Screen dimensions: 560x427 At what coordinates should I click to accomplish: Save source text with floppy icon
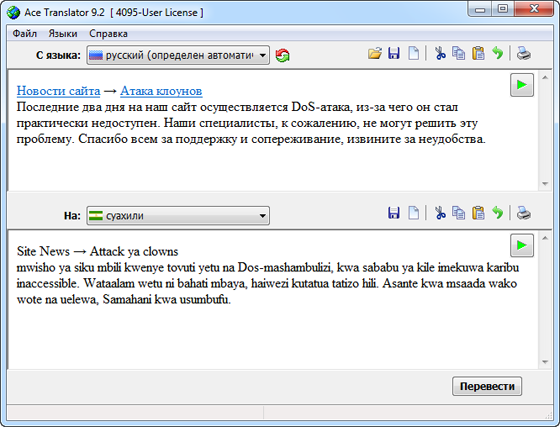[x=394, y=54]
